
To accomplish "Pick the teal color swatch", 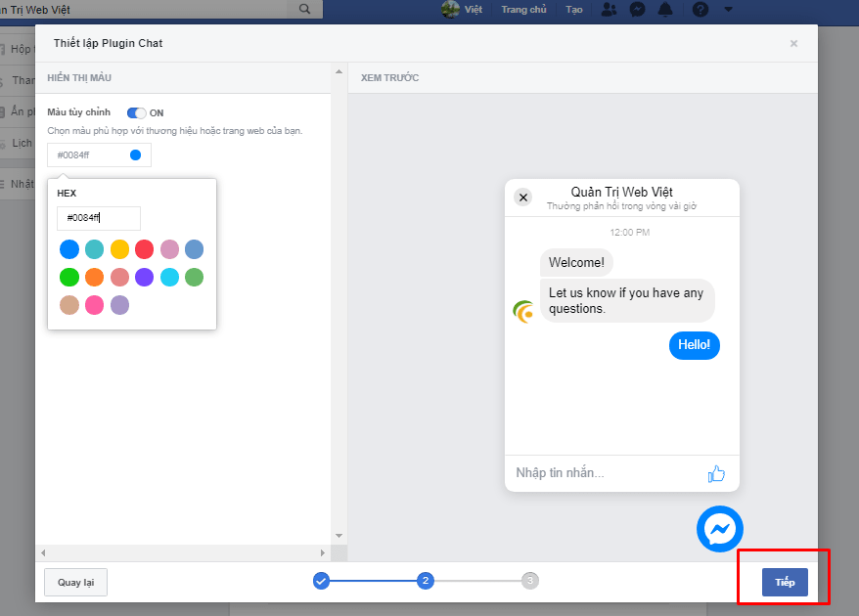I will click(x=94, y=249).
